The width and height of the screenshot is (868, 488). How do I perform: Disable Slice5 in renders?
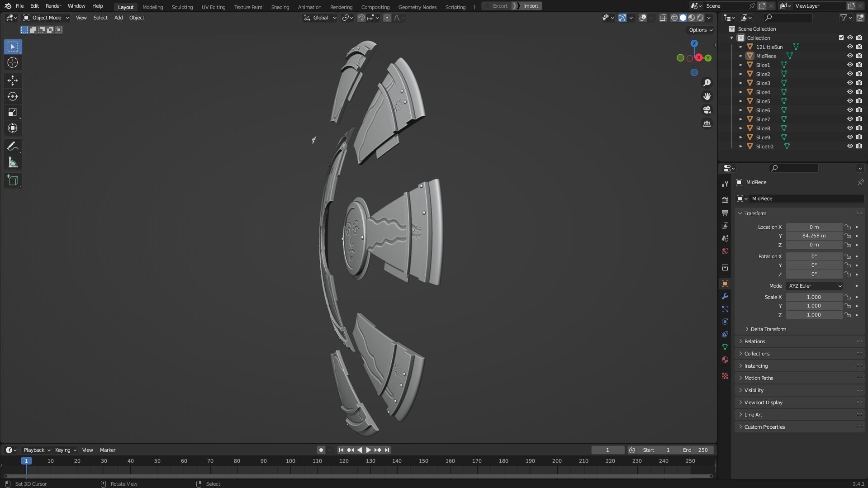(x=859, y=101)
